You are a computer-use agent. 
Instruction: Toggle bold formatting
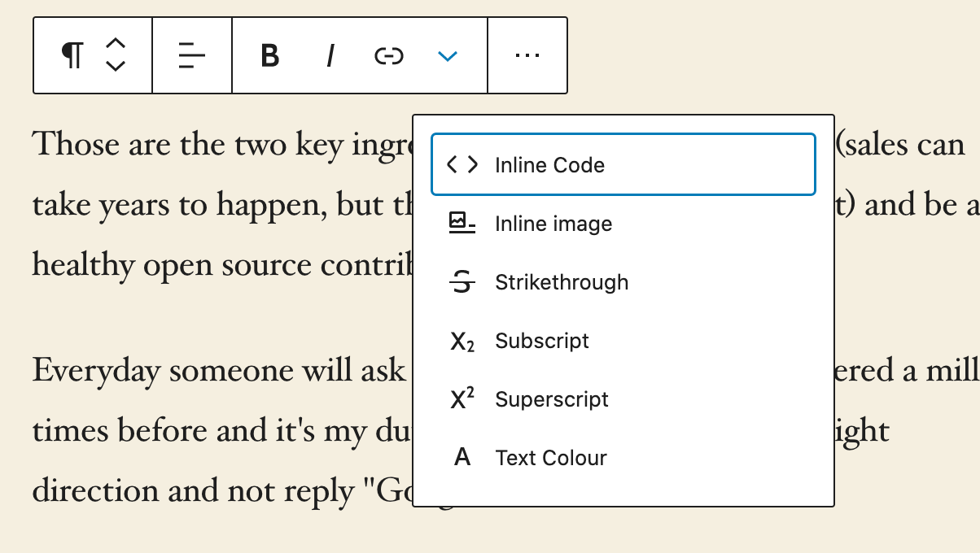pyautogui.click(x=269, y=56)
